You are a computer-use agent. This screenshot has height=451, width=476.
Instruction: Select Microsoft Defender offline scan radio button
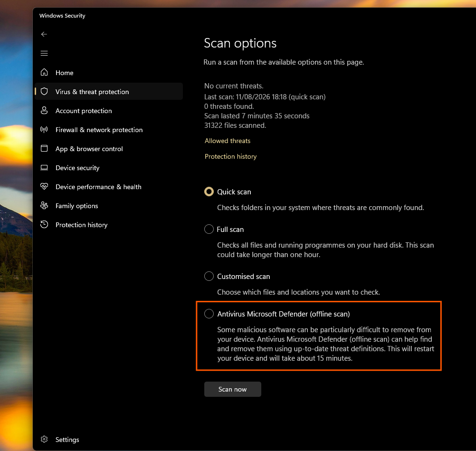click(209, 314)
